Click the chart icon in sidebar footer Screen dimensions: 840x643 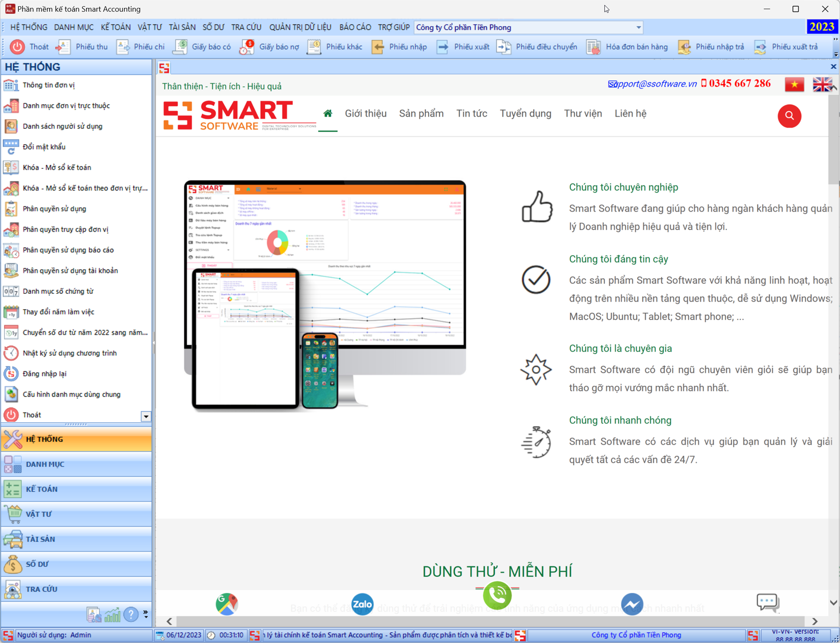click(x=113, y=614)
